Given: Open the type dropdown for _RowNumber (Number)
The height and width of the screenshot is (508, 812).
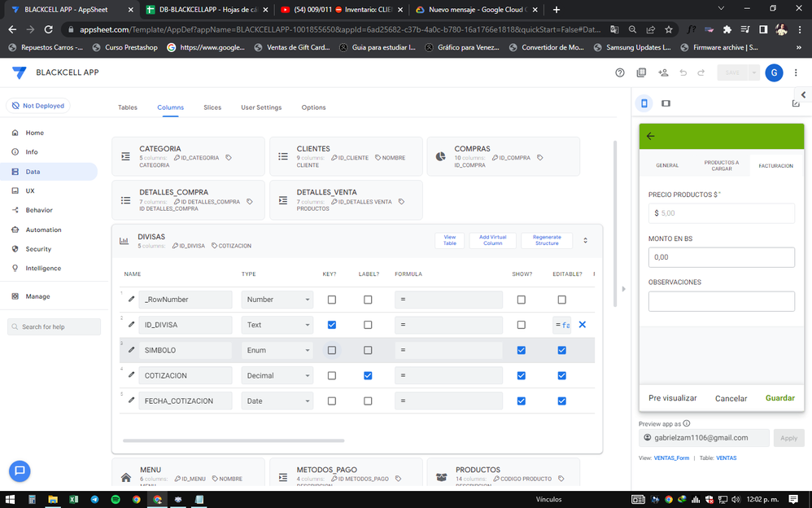Looking at the screenshot, I should point(277,299).
